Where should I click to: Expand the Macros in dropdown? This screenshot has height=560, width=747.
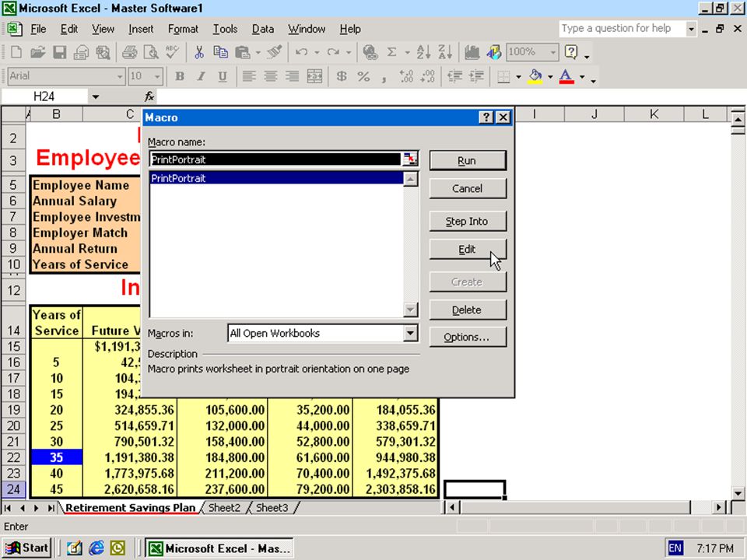[x=410, y=333]
